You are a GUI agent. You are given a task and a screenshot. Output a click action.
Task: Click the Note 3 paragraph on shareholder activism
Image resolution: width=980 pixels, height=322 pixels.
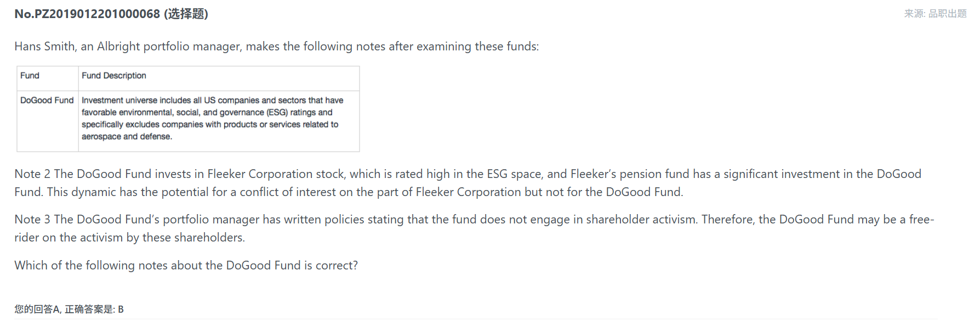[x=474, y=228]
